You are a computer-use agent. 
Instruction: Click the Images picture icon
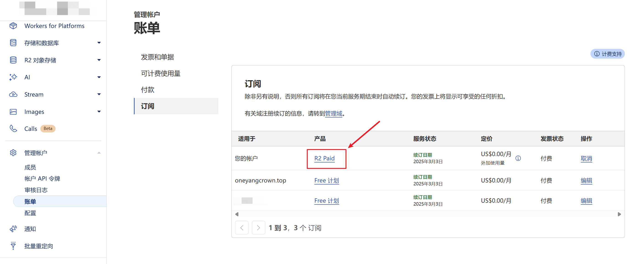pos(13,112)
